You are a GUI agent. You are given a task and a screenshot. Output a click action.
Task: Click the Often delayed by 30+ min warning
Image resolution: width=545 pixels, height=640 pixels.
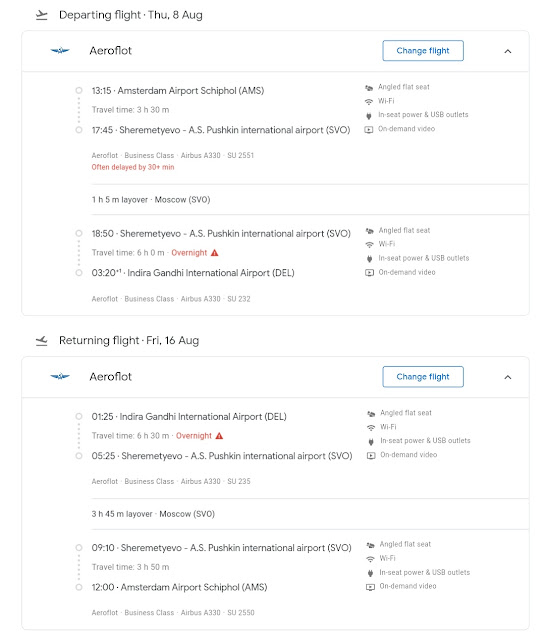(133, 167)
